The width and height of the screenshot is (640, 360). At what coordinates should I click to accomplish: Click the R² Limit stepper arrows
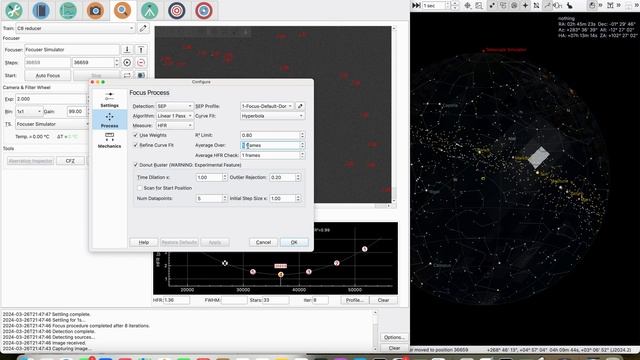(302, 135)
